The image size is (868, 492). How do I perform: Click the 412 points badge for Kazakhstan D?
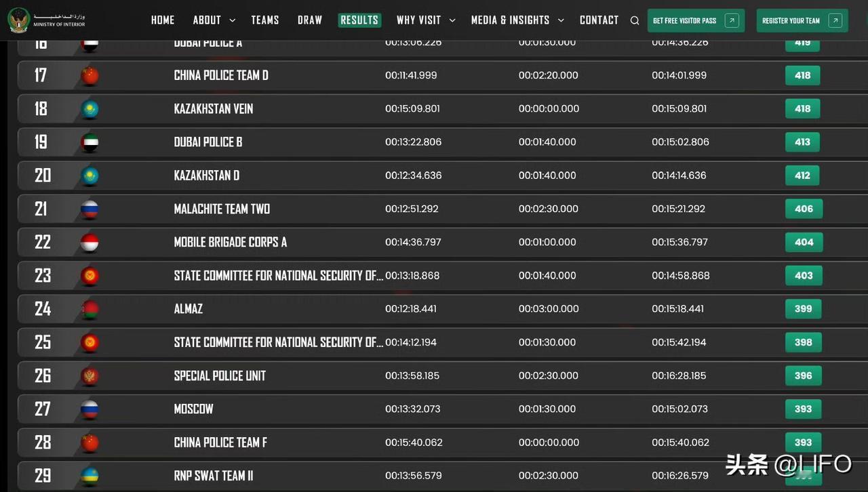(803, 176)
